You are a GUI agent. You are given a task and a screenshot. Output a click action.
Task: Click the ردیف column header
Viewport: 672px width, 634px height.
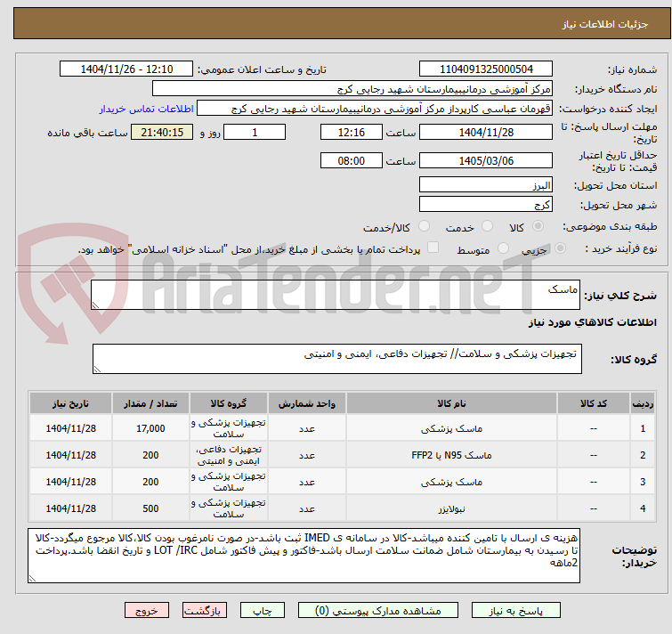643,403
